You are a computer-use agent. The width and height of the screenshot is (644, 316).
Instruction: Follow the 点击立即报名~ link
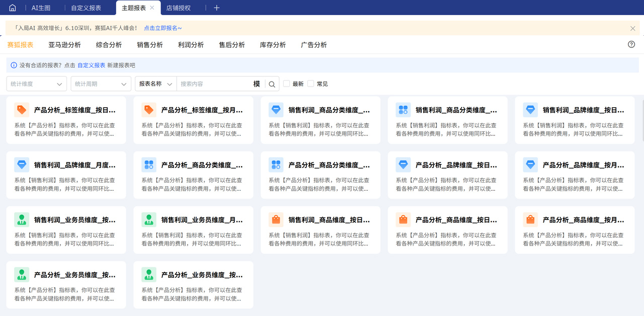(x=163, y=29)
